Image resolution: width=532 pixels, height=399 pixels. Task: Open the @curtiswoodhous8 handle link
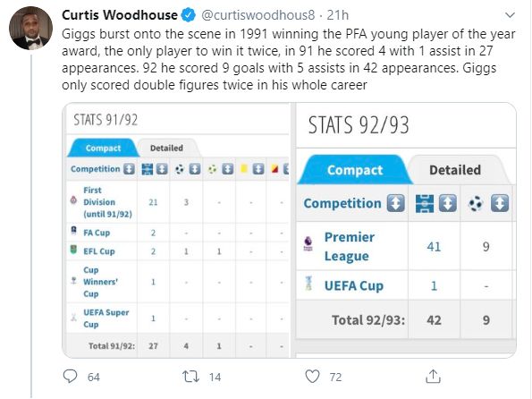pyautogui.click(x=258, y=15)
